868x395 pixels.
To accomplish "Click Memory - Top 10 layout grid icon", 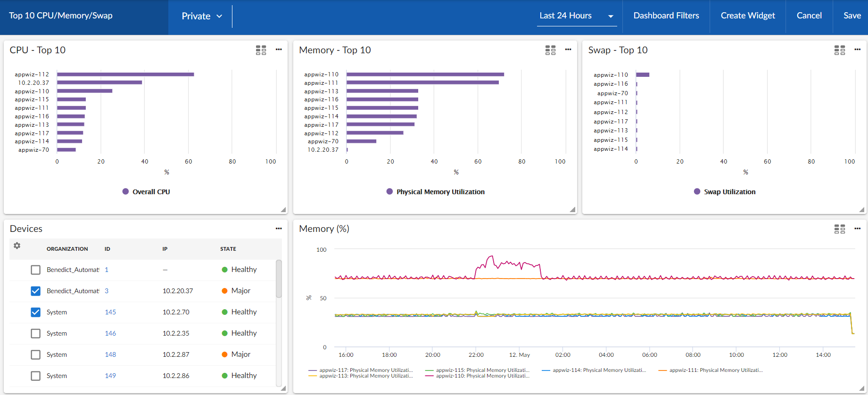I will 550,50.
